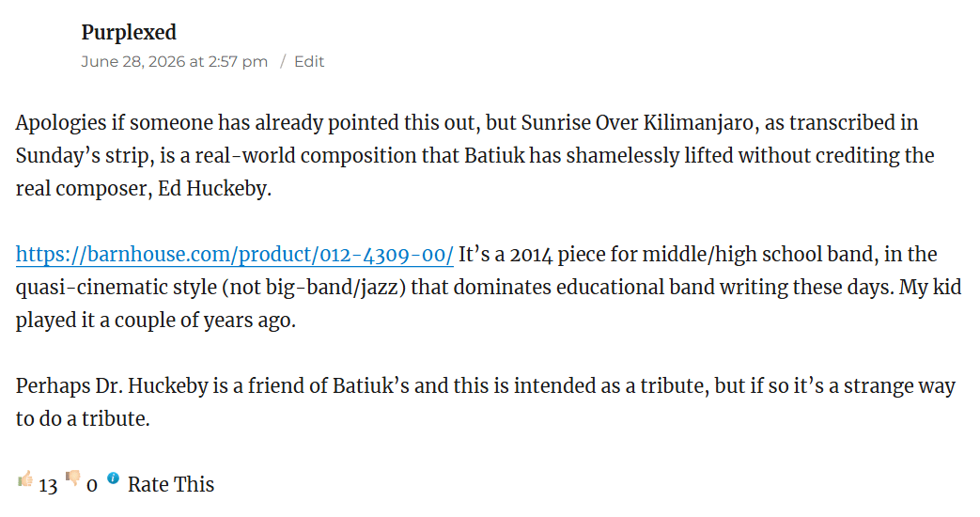Open the barnhouse.com product link
Image resolution: width=980 pixels, height=517 pixels.
pos(234,255)
